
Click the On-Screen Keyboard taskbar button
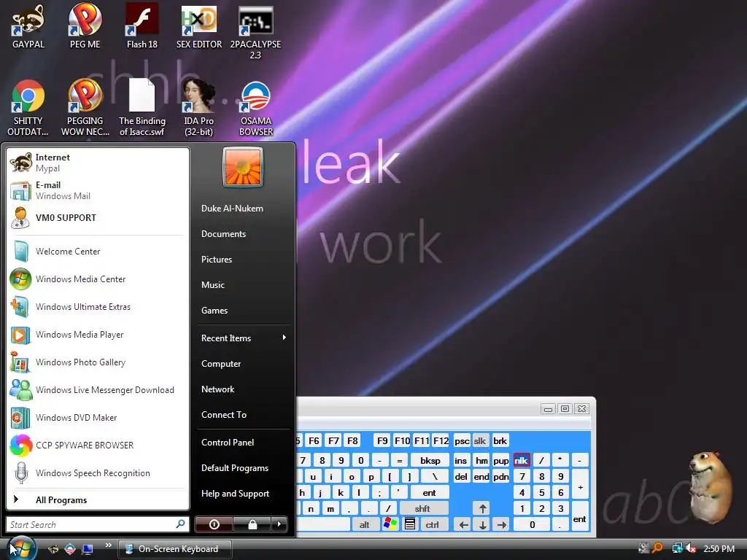(x=175, y=548)
